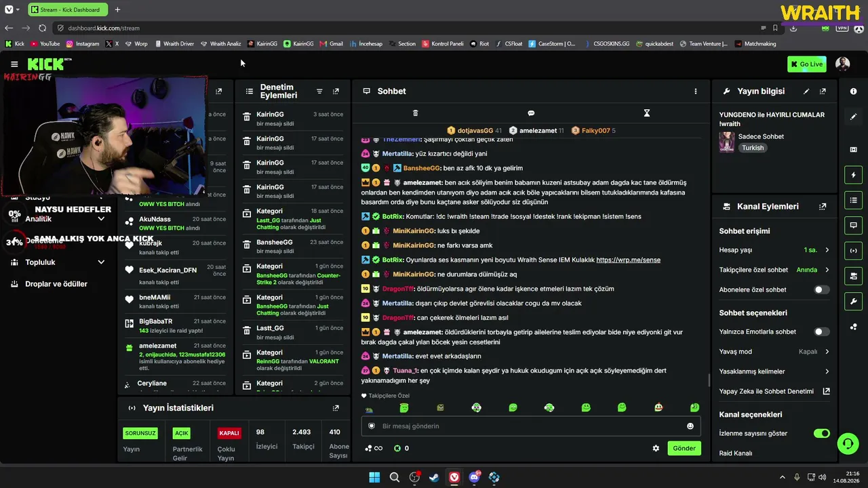Click the Go Live button
Viewport: 868px width, 488px height.
tap(807, 64)
